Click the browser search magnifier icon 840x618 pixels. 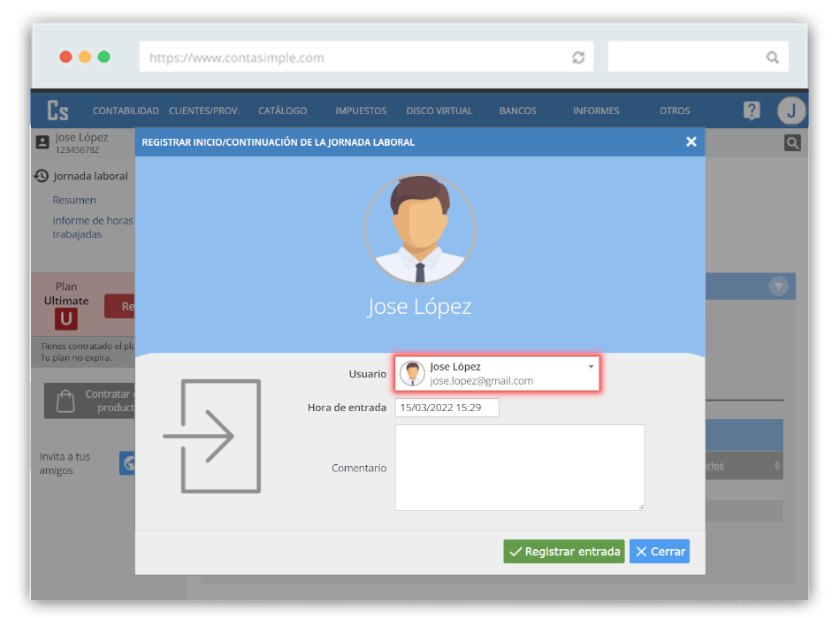click(x=772, y=57)
